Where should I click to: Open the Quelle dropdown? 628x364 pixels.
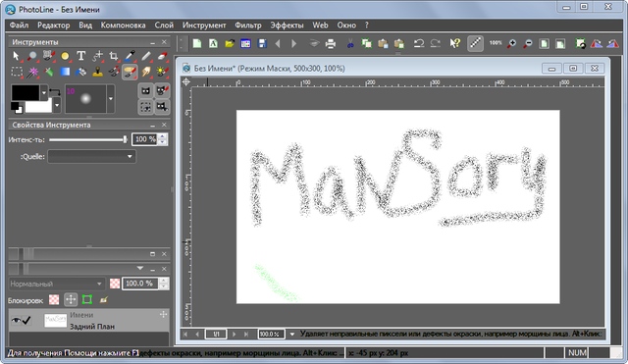coord(91,156)
